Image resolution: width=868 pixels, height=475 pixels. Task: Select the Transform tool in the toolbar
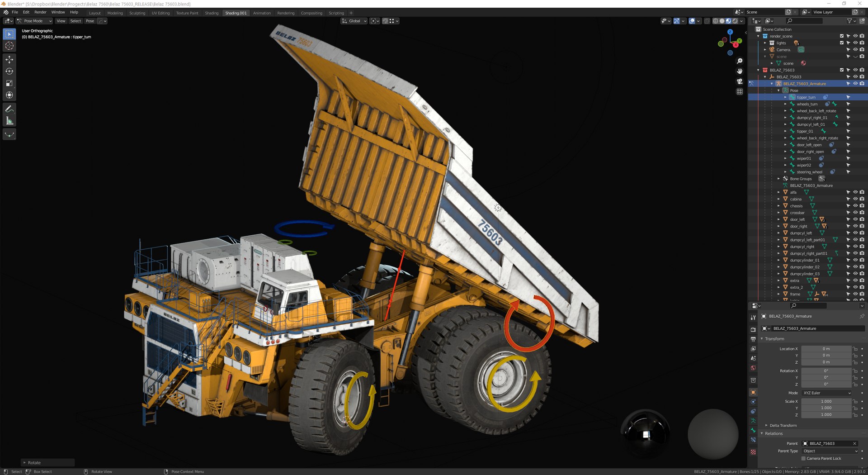9,95
